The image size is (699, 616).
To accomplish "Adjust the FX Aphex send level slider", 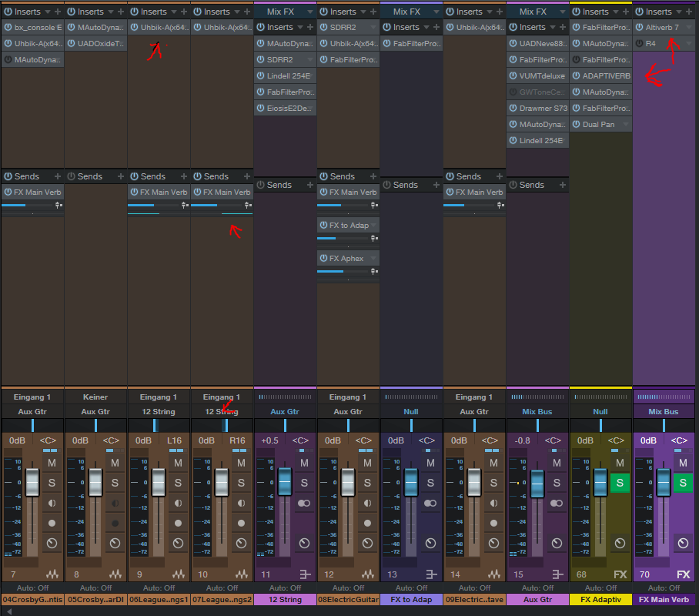I will point(343,271).
